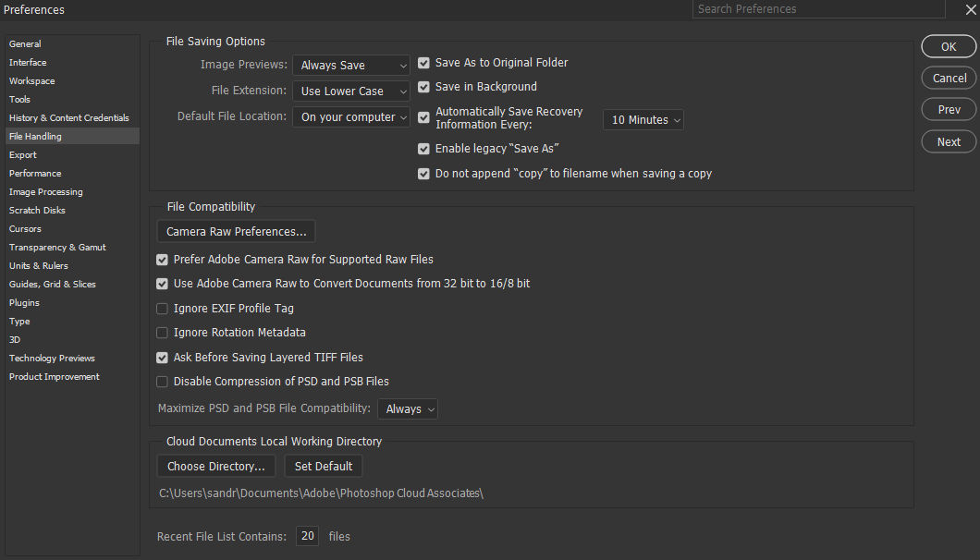The height and width of the screenshot is (560, 980).
Task: Toggle Ignore Rotation Metadata on
Action: click(162, 332)
